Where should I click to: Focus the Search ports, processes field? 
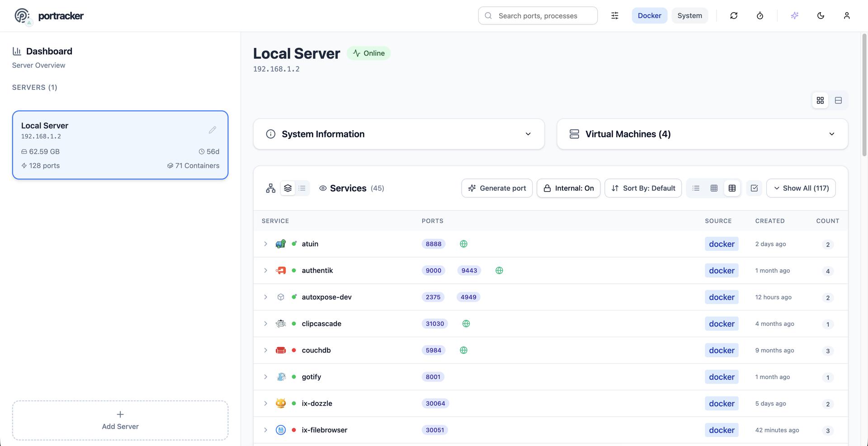coord(538,16)
